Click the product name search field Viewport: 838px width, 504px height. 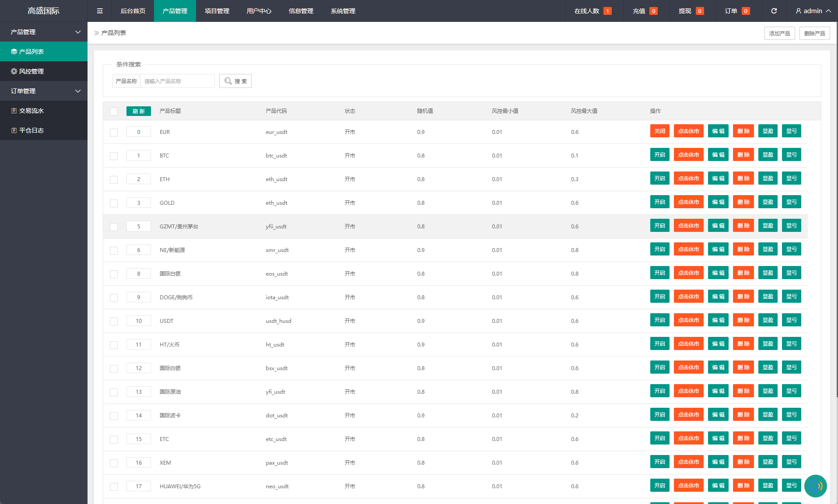(177, 81)
